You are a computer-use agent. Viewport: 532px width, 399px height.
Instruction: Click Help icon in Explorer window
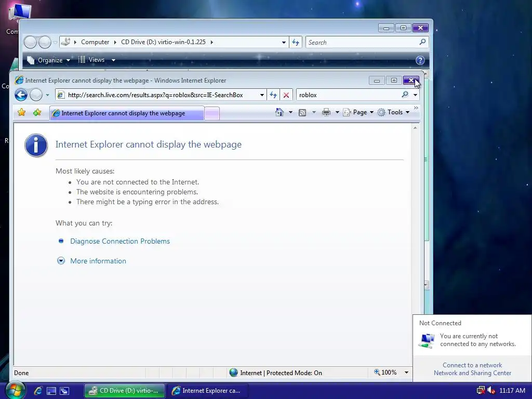pyautogui.click(x=420, y=60)
